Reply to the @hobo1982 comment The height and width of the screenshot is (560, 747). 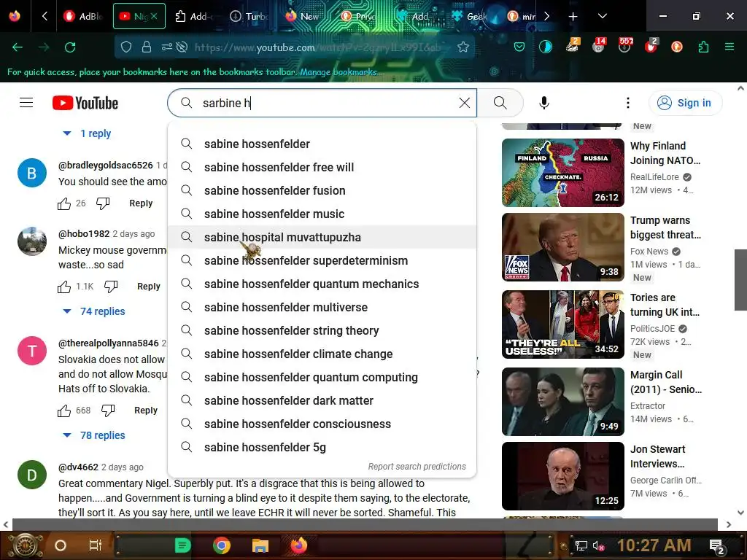point(149,286)
